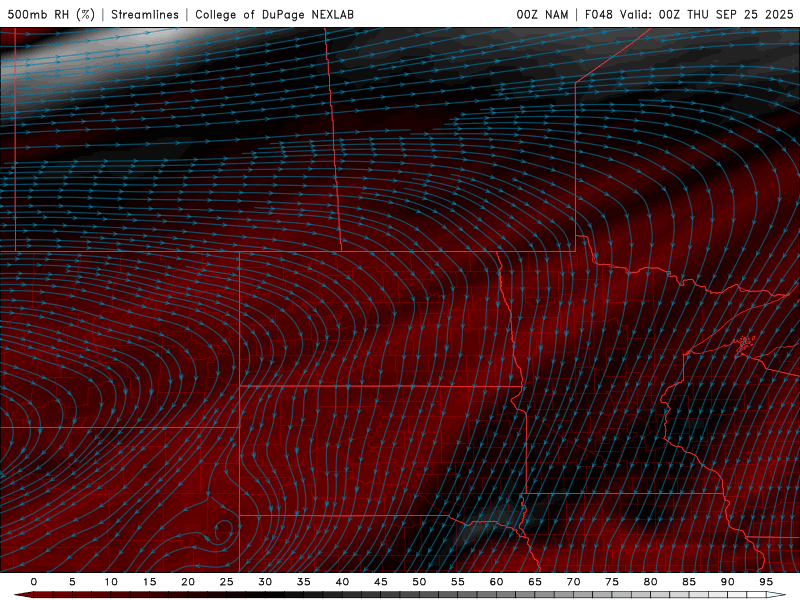The image size is (800, 600).
Task: Click the colorbar label '95'
Action: click(x=766, y=582)
